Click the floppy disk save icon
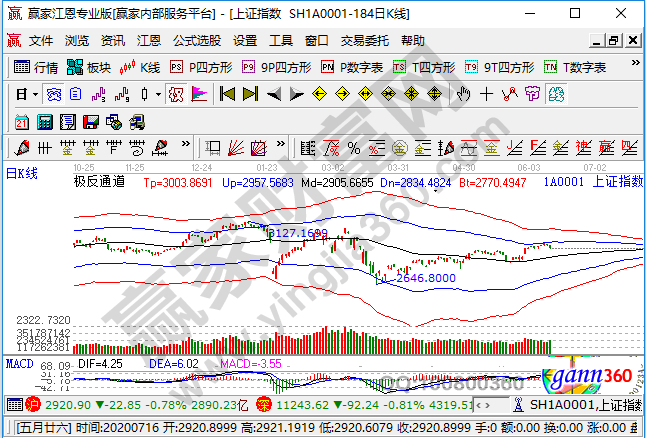The height and width of the screenshot is (438, 646). tap(92, 121)
